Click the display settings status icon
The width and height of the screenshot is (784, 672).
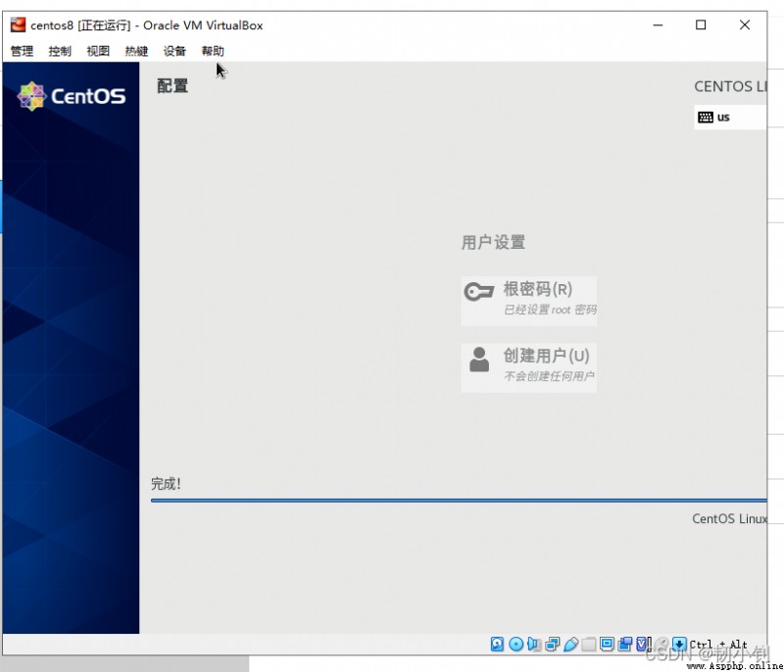[607, 644]
